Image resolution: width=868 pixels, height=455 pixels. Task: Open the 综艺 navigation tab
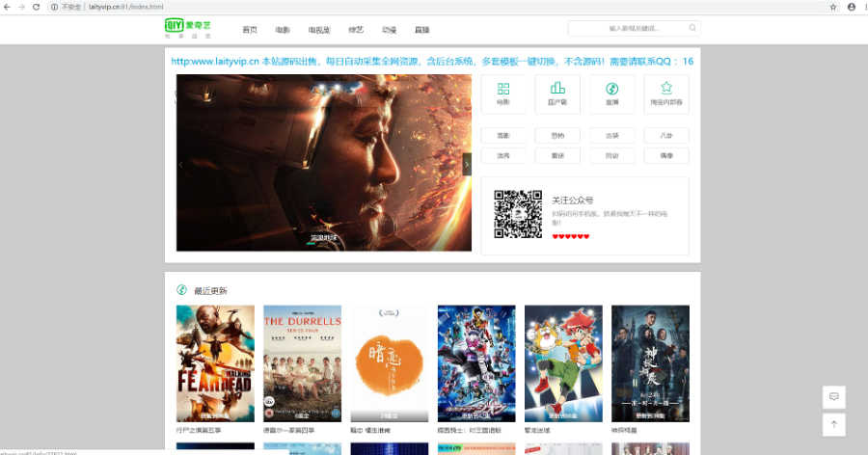[x=356, y=30]
